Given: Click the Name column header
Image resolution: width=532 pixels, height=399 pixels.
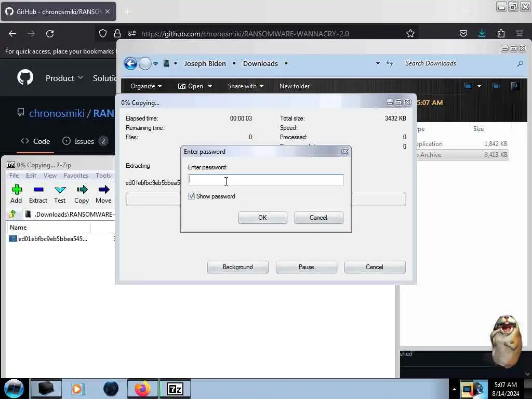Looking at the screenshot, I should (48, 228).
